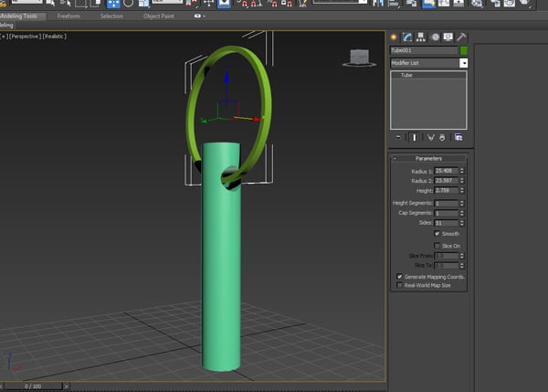Click the Radius 1 spinner arrows

tap(462, 171)
